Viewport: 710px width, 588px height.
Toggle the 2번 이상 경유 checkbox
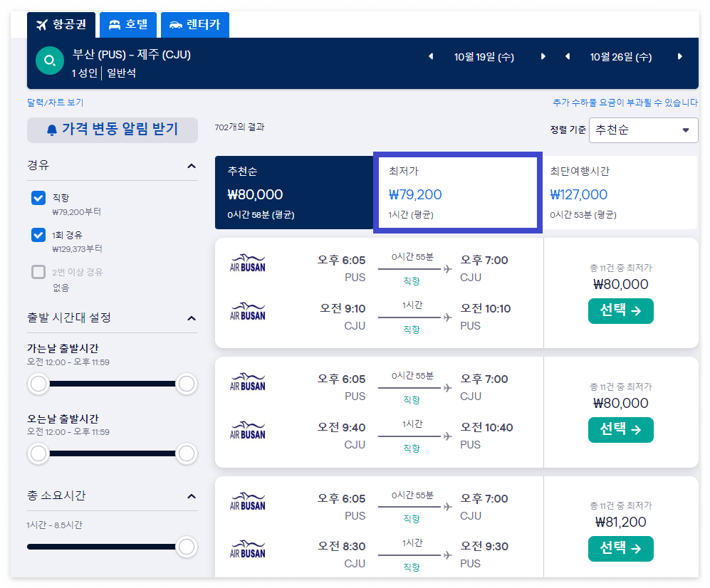38,272
